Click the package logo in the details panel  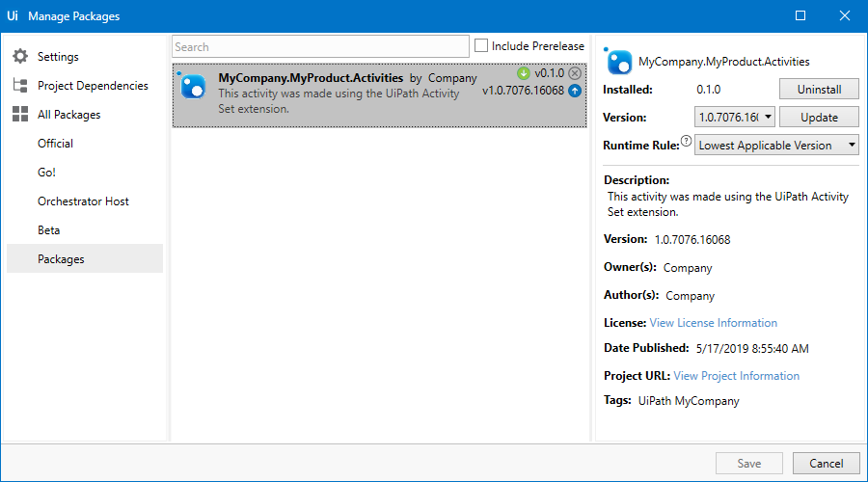(x=618, y=61)
